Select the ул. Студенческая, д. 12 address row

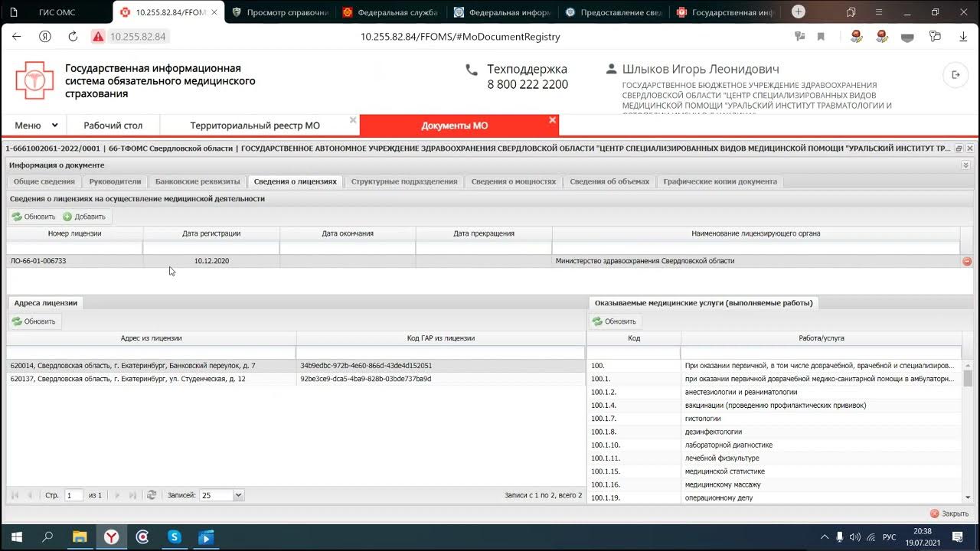click(296, 379)
